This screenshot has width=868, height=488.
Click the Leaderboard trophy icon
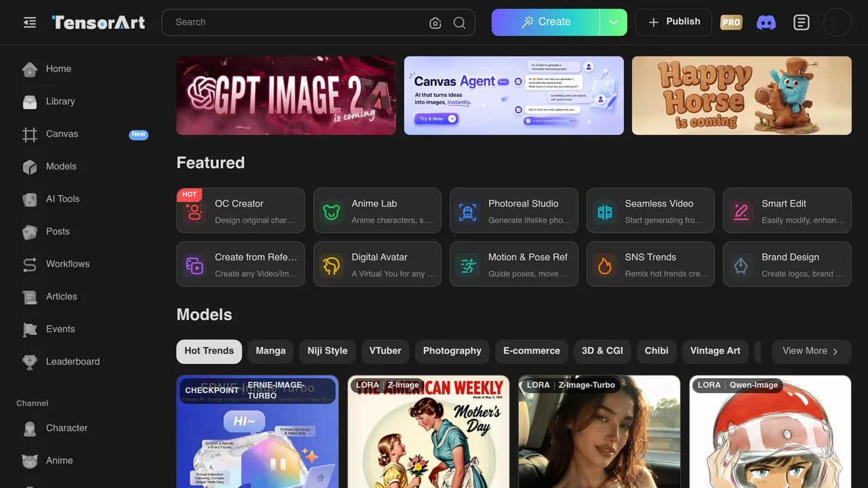[30, 362]
